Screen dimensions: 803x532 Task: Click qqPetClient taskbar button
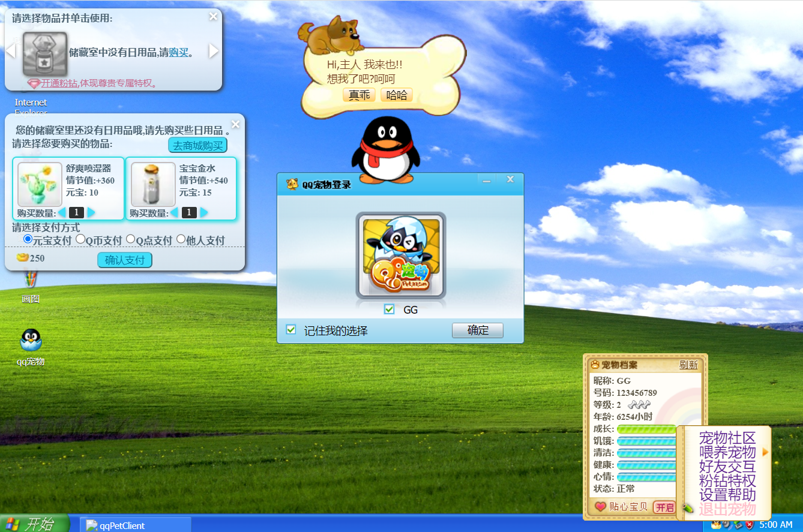point(136,525)
